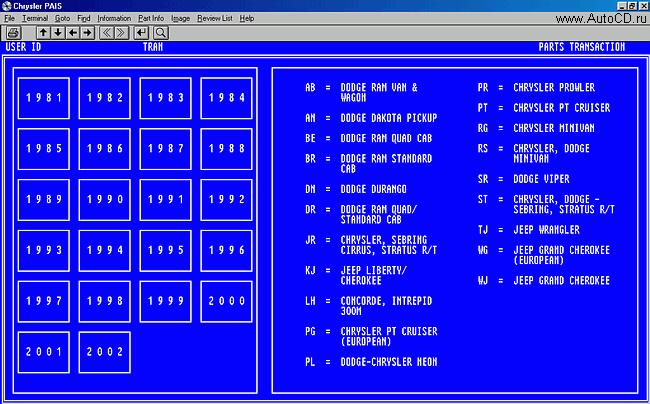Click the BE Dodge Ram Quad Cab entry
Viewport: 650px width, 404px height.
[369, 138]
